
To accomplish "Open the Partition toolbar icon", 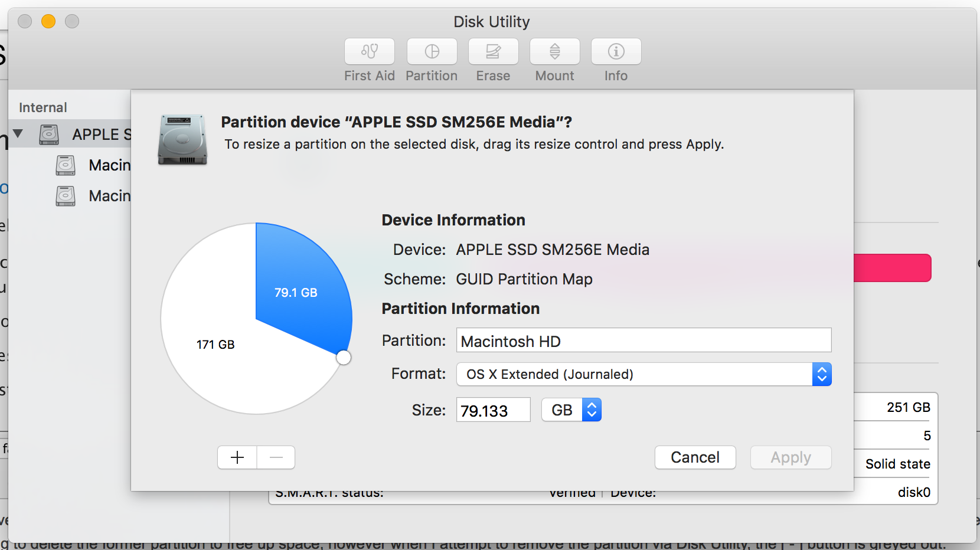I will coord(432,52).
